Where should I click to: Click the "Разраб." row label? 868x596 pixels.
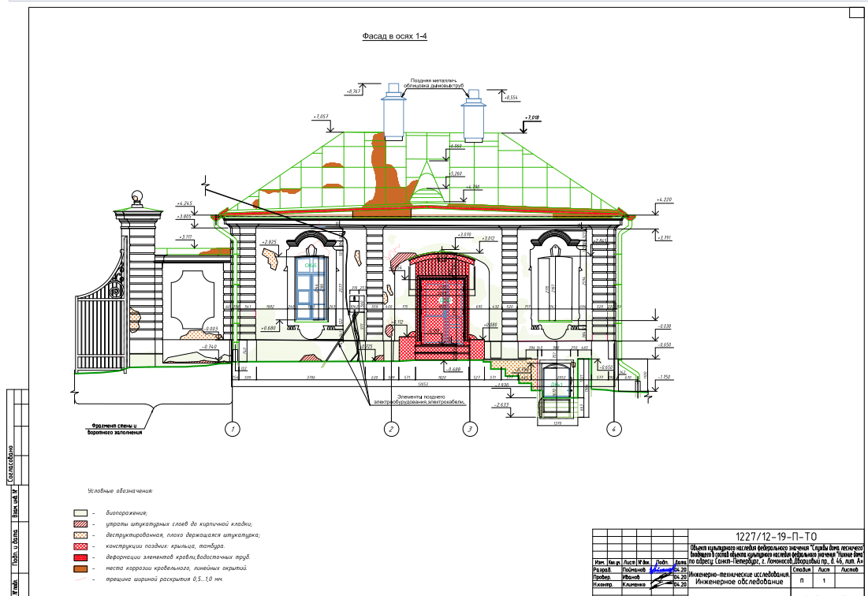(602, 569)
